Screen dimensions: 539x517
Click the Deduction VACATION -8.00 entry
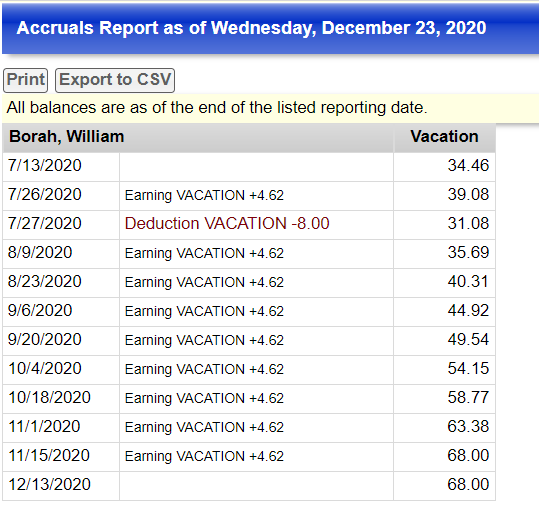[x=227, y=223]
